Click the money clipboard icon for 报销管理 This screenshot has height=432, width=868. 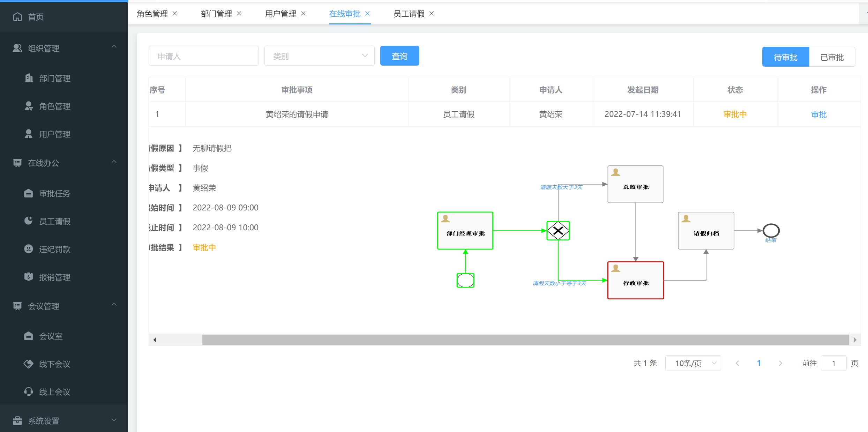[29, 277]
